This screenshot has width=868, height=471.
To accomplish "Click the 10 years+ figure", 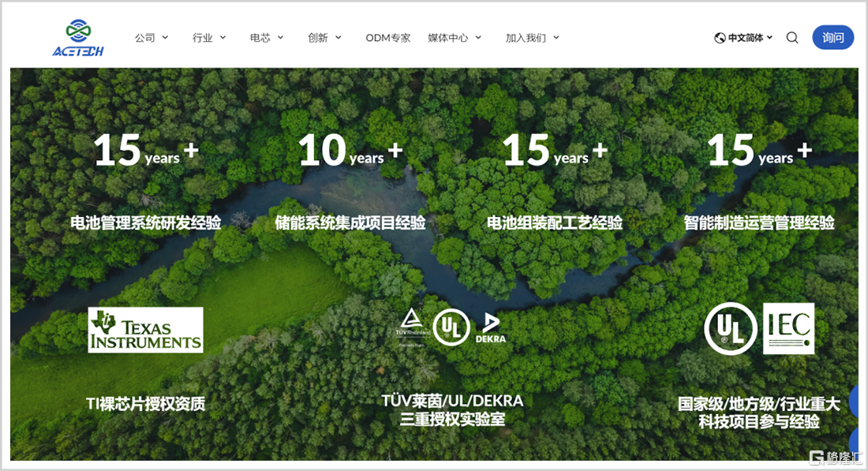I will click(x=350, y=150).
